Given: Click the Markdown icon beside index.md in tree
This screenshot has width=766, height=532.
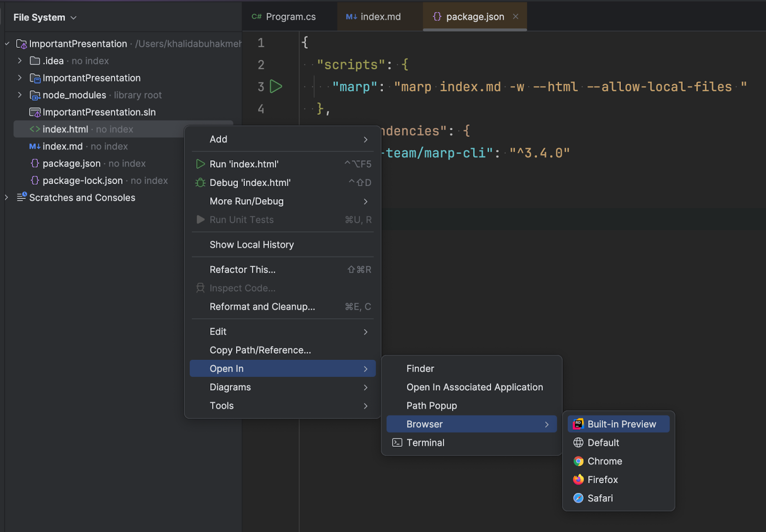Looking at the screenshot, I should tap(35, 146).
